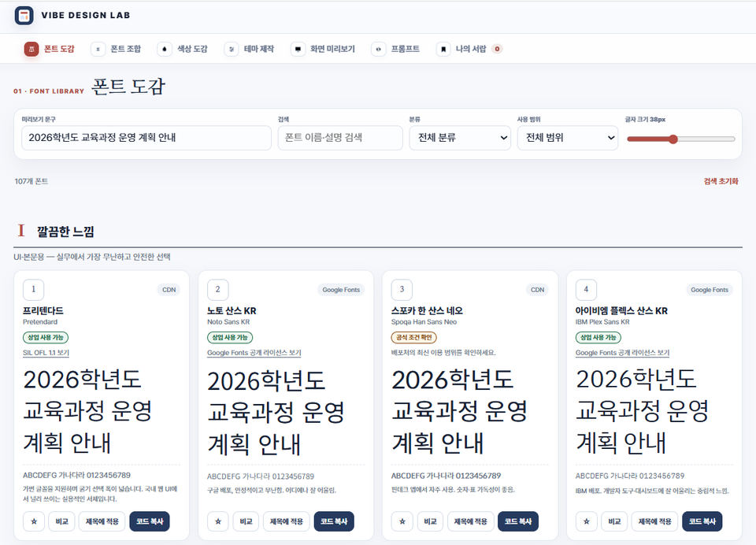Screen dimensions: 756x545
Task: Favorite 프리텐다드 with the star button
Action: [34, 521]
